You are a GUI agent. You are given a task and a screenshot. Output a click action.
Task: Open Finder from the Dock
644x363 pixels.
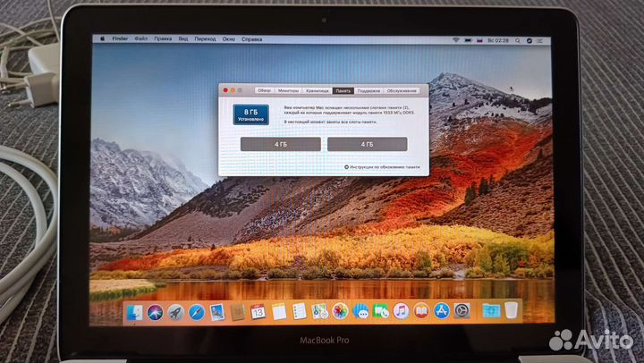[x=135, y=313]
